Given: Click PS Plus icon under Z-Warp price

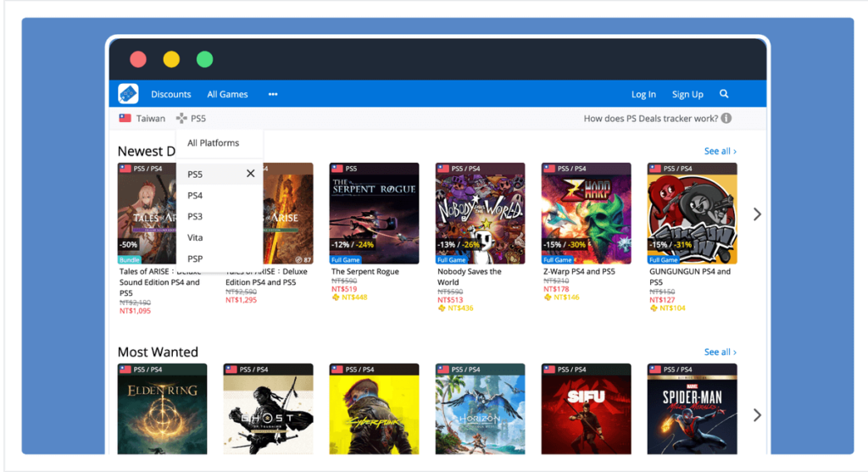Looking at the screenshot, I should click(x=548, y=297).
